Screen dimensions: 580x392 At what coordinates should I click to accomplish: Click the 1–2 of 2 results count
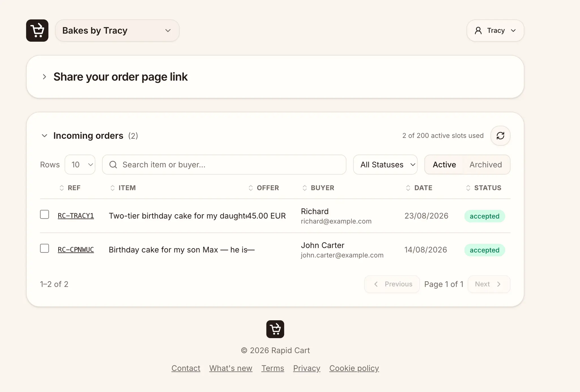(x=54, y=284)
